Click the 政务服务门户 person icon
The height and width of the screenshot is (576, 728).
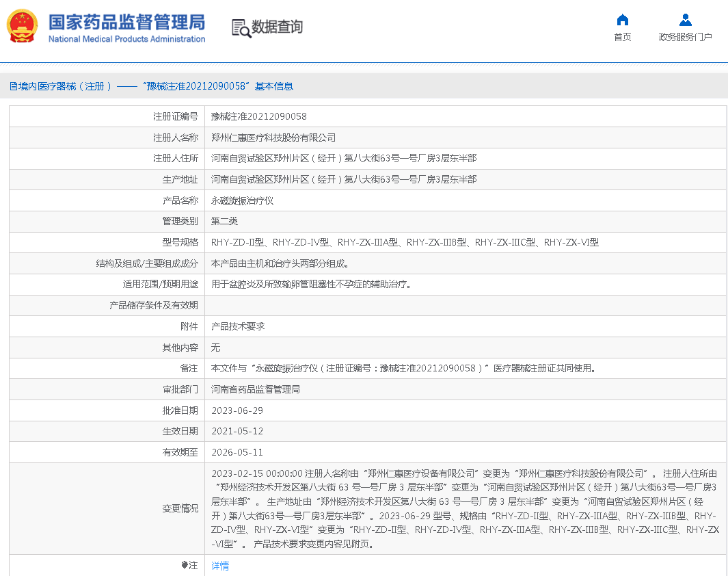point(685,20)
